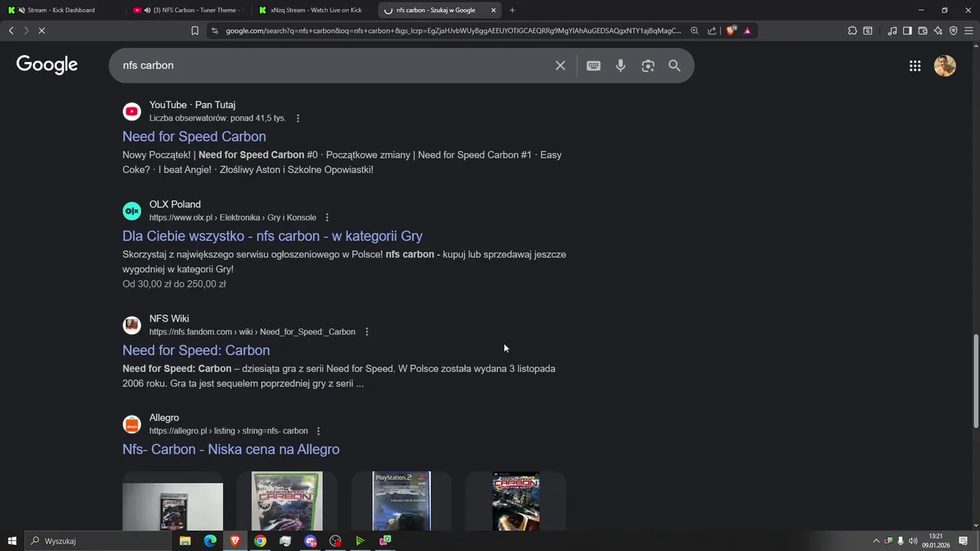This screenshot has width=980, height=551.
Task: Click the page vertical scrollbar thumb
Action: click(975, 381)
